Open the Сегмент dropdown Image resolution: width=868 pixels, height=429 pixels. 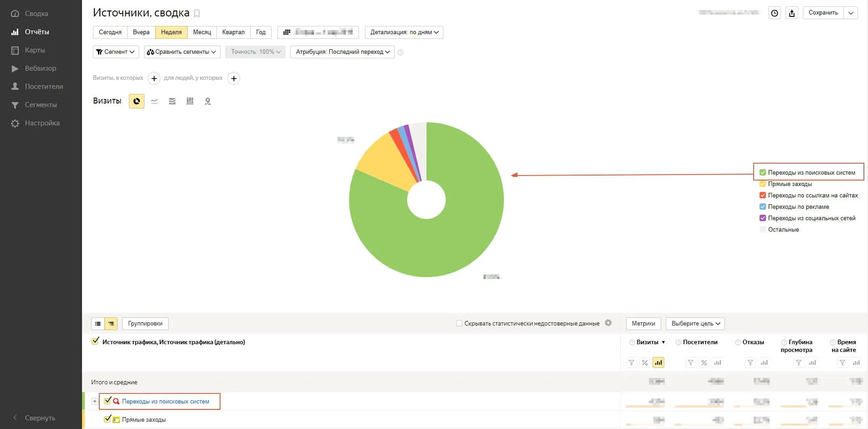[116, 52]
